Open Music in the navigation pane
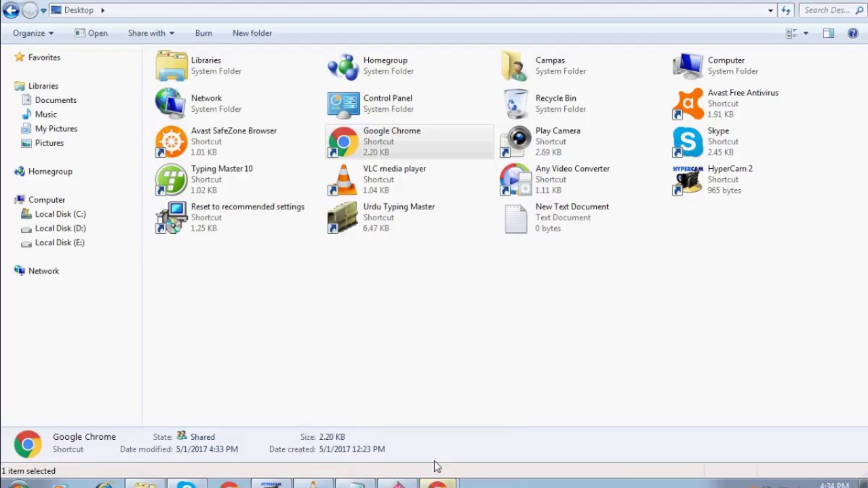868x488 pixels. pos(45,115)
